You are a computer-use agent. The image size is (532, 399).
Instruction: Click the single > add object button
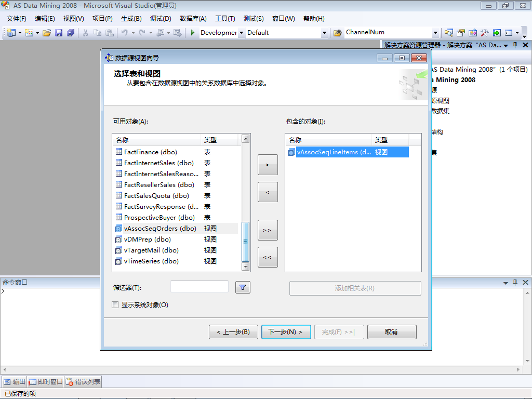(268, 165)
